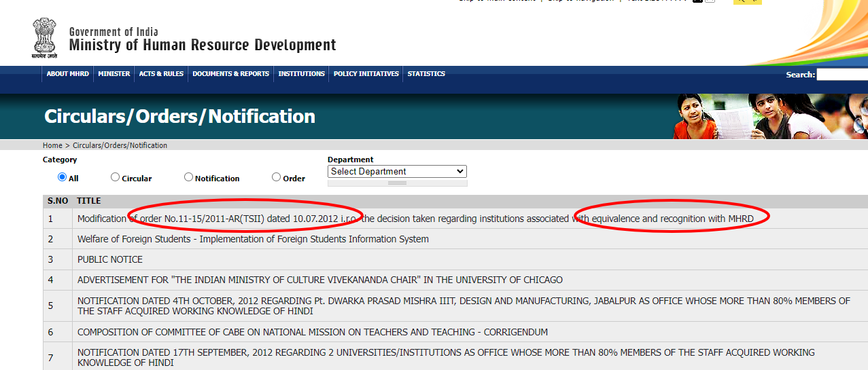Open CABE committee corrigendum entry
Screen dimensions: 868x370
tap(313, 332)
